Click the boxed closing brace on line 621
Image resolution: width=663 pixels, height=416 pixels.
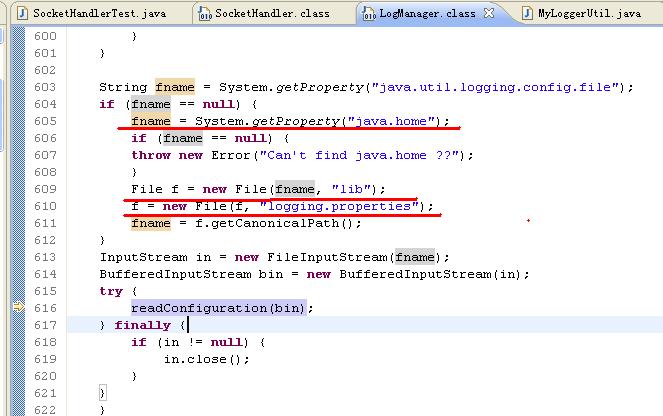tap(102, 393)
